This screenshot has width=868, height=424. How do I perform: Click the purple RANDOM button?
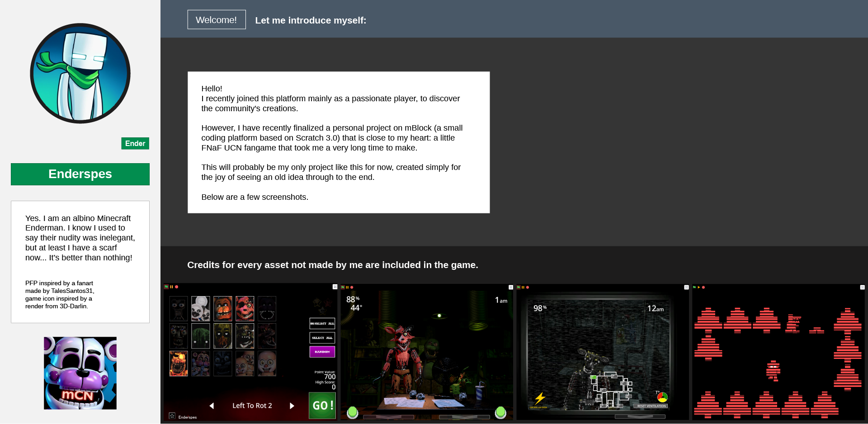click(322, 352)
